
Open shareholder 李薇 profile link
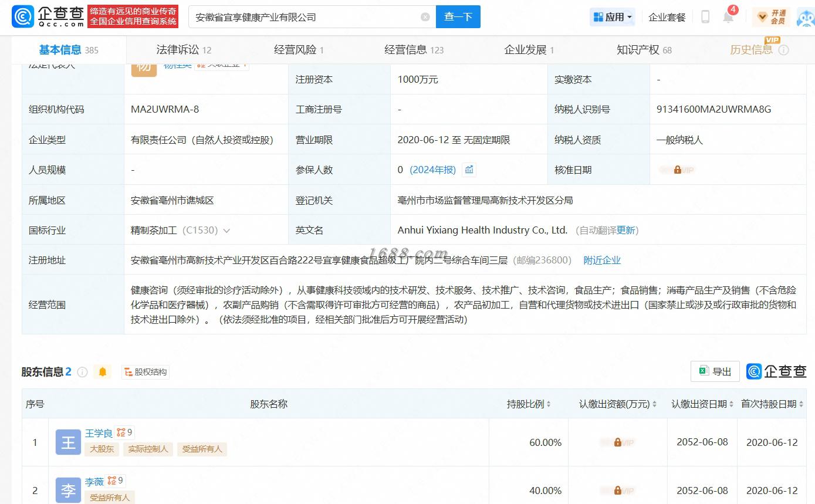tap(94, 481)
